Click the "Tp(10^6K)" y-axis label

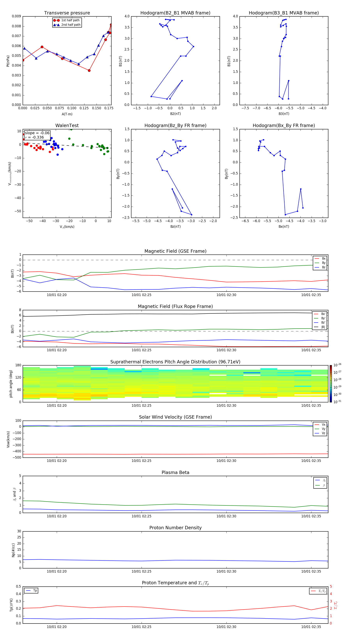11,605
